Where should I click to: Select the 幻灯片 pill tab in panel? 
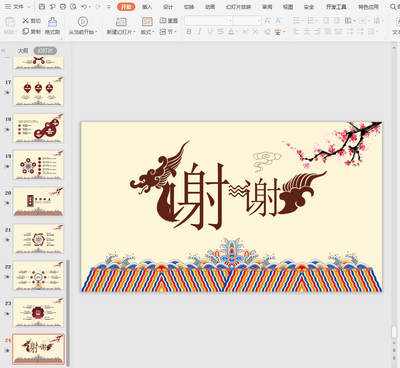click(x=45, y=51)
